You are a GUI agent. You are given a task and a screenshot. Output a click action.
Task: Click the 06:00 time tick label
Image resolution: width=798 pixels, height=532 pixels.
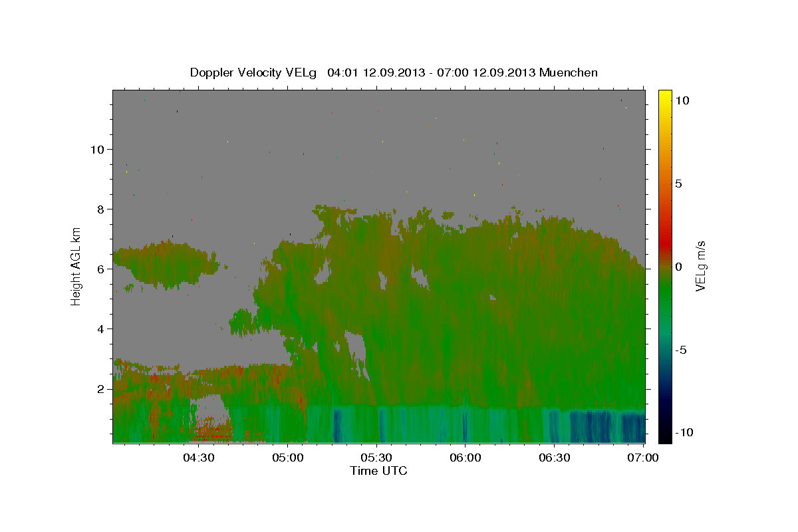pos(465,458)
